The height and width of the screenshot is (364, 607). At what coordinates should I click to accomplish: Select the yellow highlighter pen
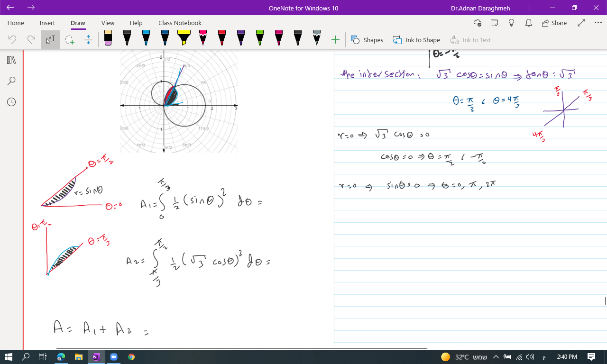coord(184,38)
